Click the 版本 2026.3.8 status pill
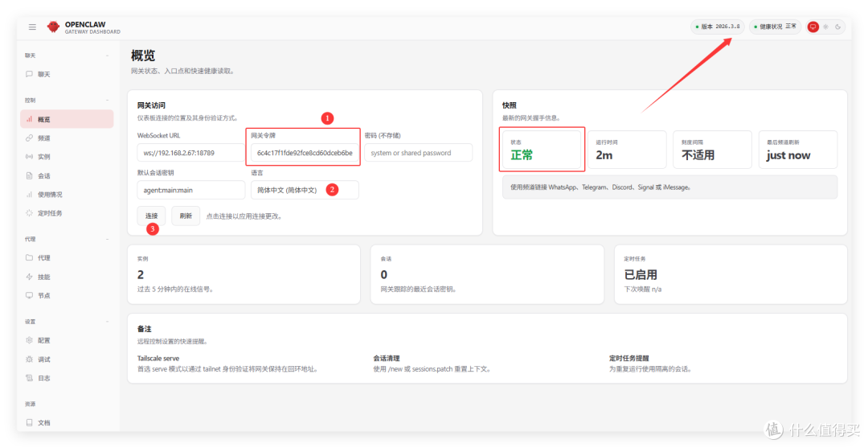This screenshot has width=868, height=448. [718, 27]
